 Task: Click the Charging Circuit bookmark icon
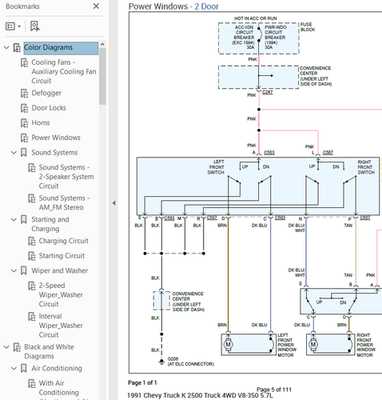click(32, 241)
